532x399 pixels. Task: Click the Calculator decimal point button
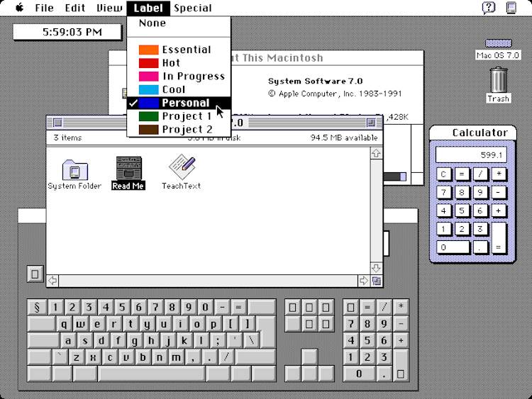point(480,247)
